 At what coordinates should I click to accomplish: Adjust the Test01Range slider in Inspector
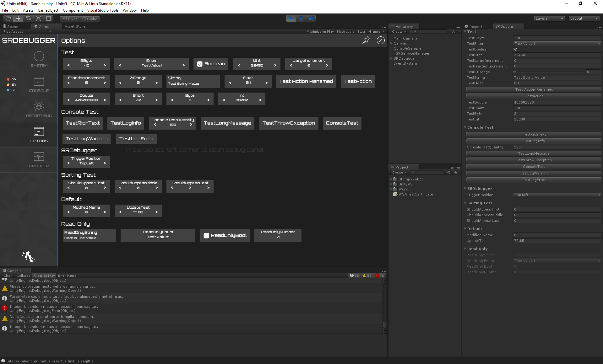coord(548,72)
